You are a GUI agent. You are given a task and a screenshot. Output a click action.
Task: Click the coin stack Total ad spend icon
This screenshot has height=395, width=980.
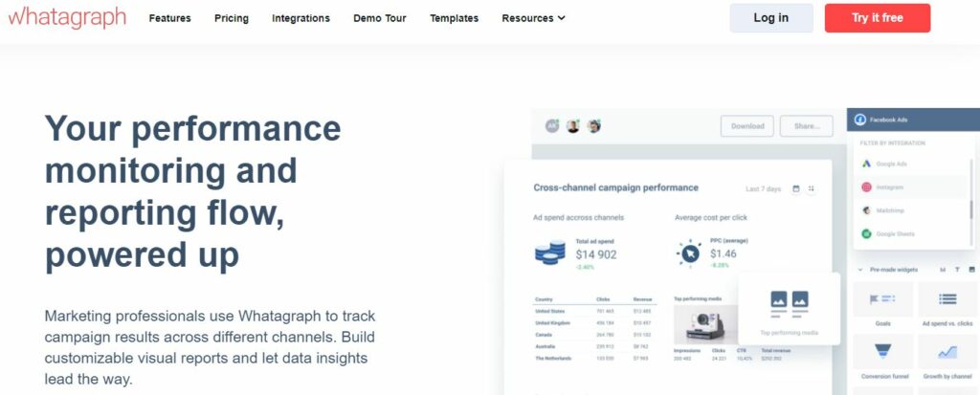(x=550, y=252)
